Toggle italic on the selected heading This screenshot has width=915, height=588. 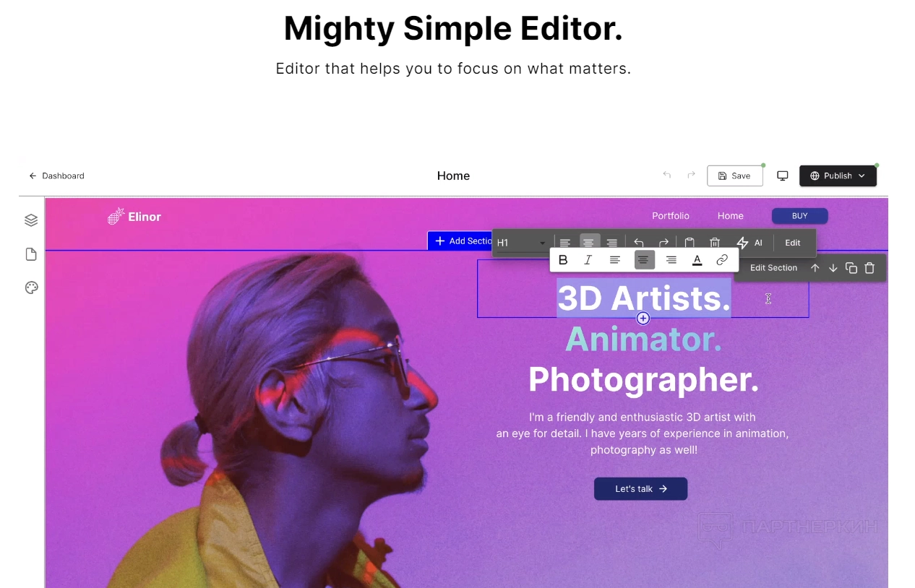click(x=588, y=260)
